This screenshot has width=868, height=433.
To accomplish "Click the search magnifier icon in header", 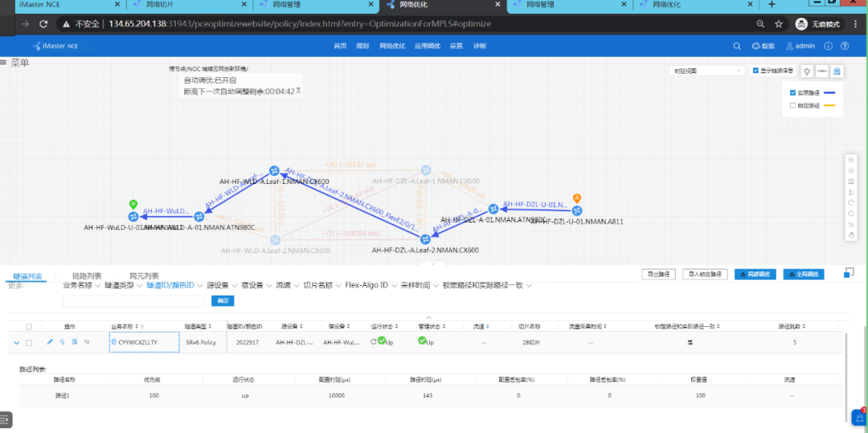I will coord(737,46).
